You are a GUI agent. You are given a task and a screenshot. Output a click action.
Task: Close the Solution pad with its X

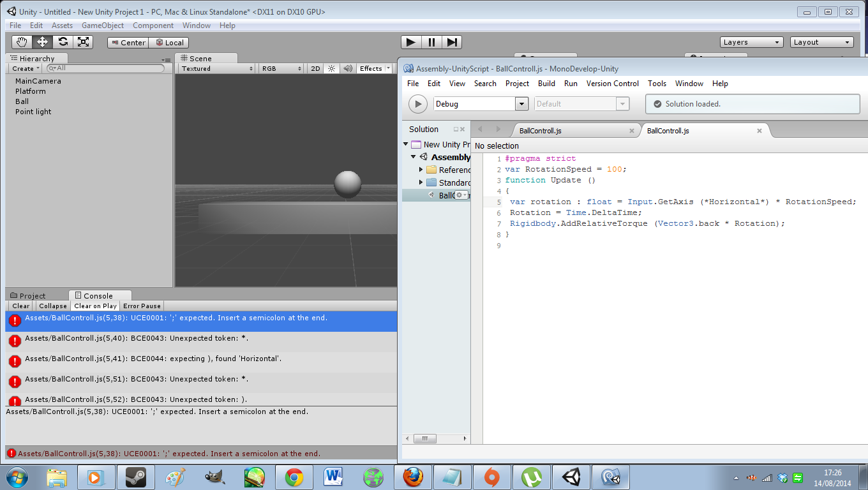[x=463, y=129]
